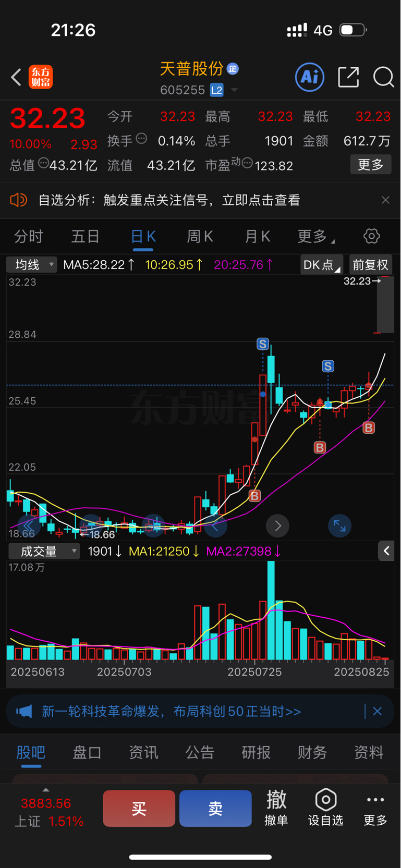Tap the blue 卖 sell button
The height and width of the screenshot is (868, 401).
[215, 809]
